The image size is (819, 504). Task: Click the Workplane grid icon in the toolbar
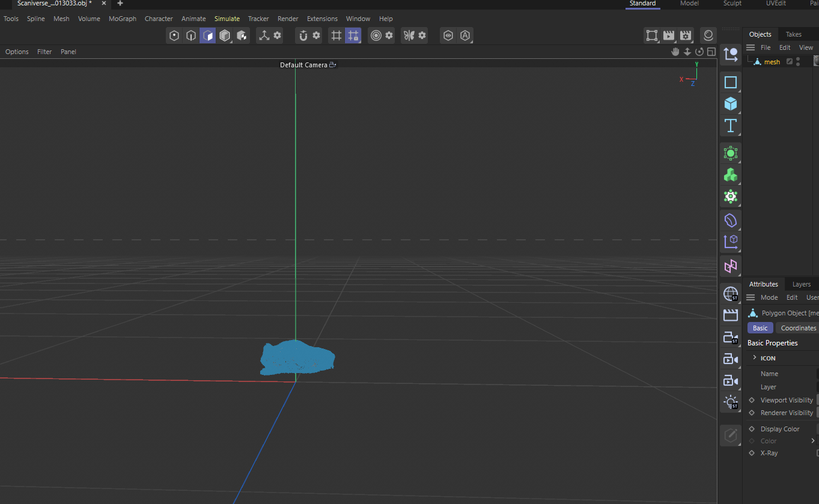point(336,35)
